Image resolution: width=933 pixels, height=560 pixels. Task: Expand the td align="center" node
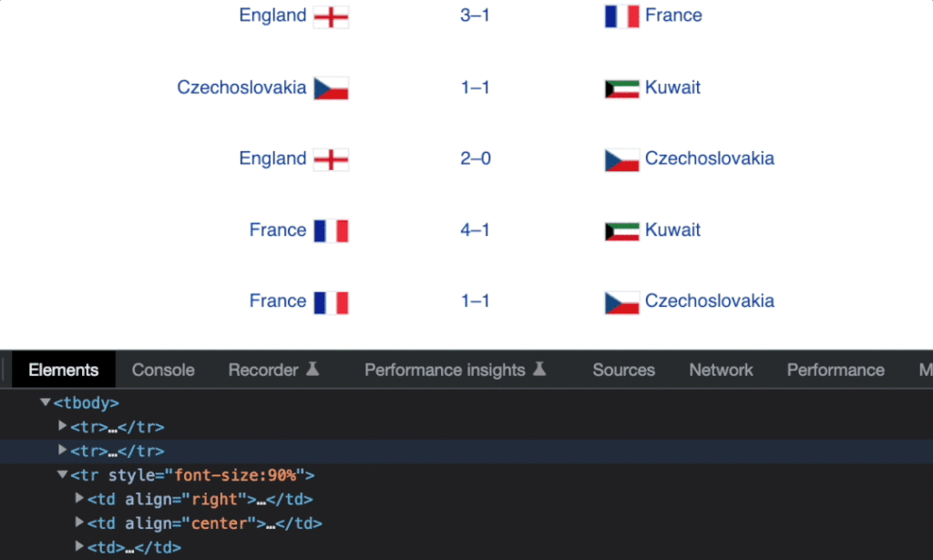(x=79, y=524)
